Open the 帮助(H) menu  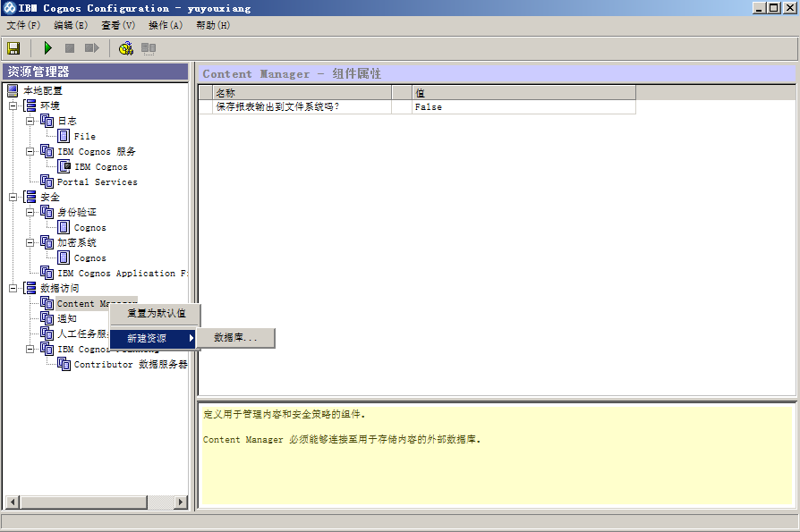click(213, 25)
